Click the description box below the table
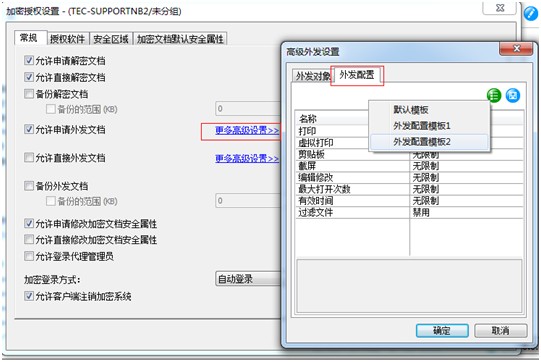541x362 pixels. tap(409, 286)
